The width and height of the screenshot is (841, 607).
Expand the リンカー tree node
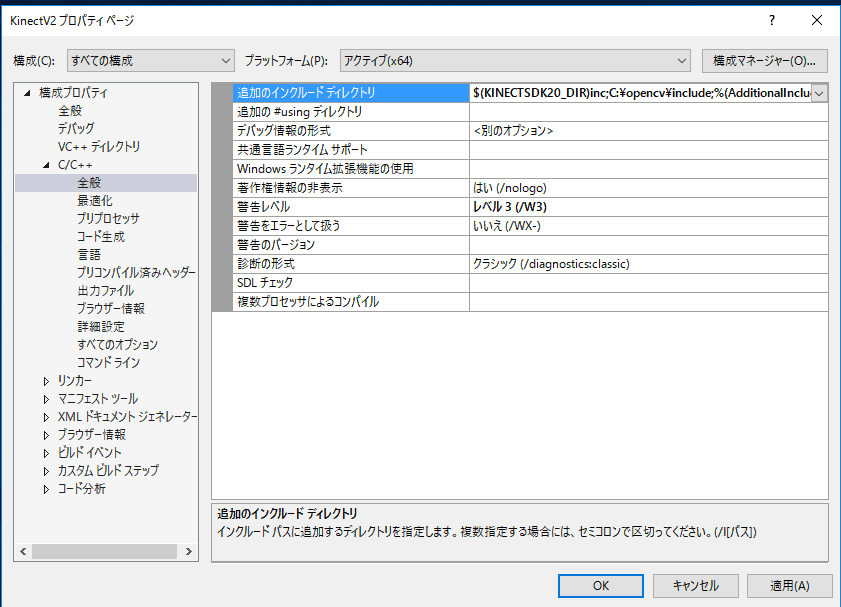click(46, 381)
